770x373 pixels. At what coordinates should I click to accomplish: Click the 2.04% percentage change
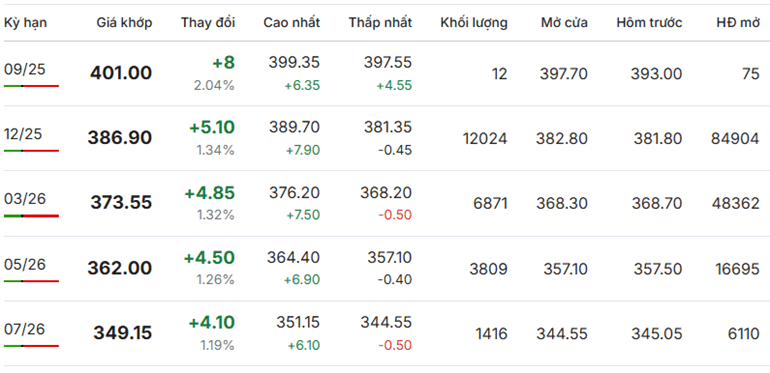click(214, 85)
